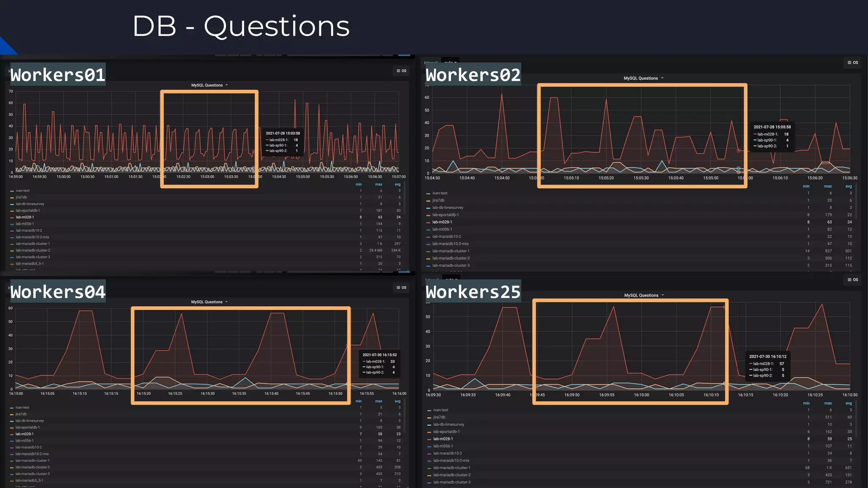Toggle the lab-m028-1 series in the Workers01 legend

[25, 217]
